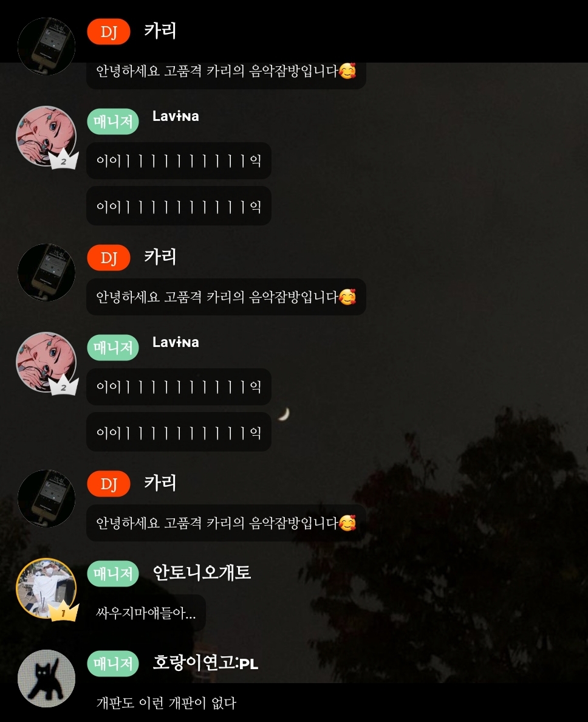Open 호랑이연고:PL's black cat avatar
Image resolution: width=588 pixels, height=722 pixels.
[47, 678]
